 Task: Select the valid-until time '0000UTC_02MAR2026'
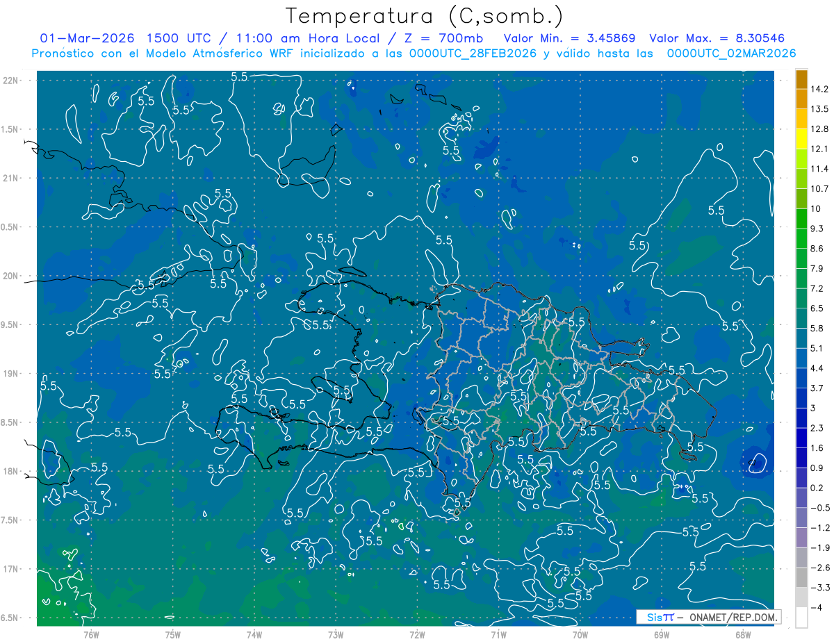click(731, 53)
